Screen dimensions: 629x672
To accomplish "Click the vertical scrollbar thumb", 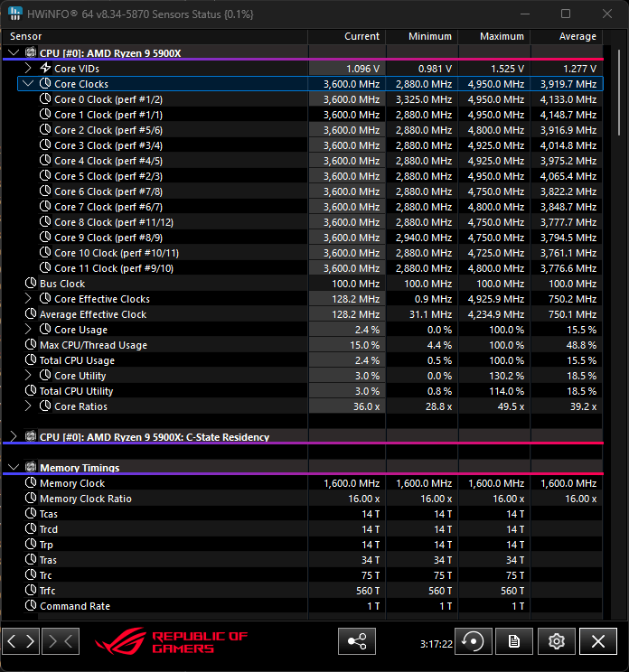I will (619, 92).
